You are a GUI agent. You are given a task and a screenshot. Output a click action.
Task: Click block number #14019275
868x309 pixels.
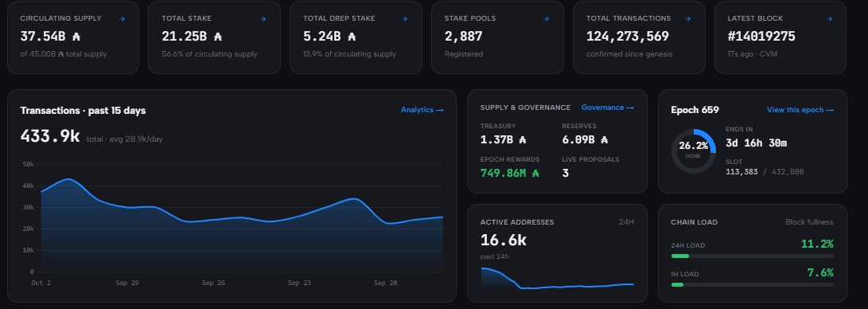click(x=761, y=37)
